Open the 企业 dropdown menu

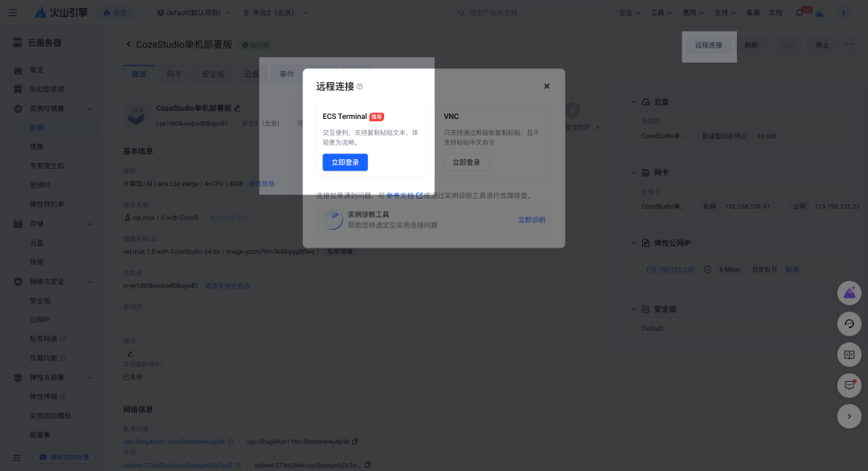[628, 13]
